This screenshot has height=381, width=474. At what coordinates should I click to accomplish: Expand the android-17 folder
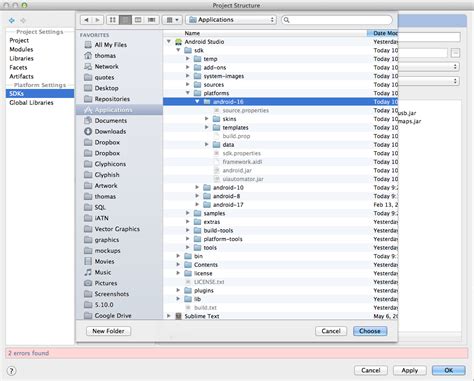197,204
